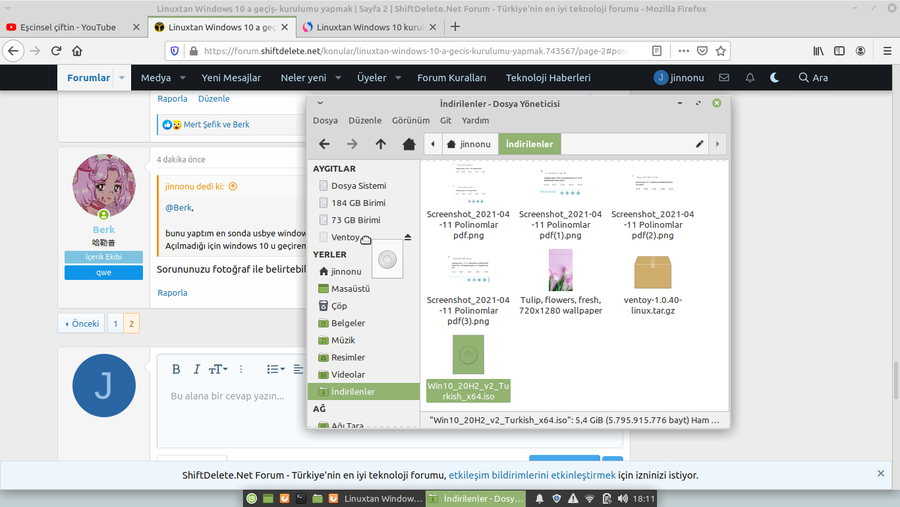Open the file manager window menu chevron
Viewport: 900px width, 507px height.
tap(320, 103)
